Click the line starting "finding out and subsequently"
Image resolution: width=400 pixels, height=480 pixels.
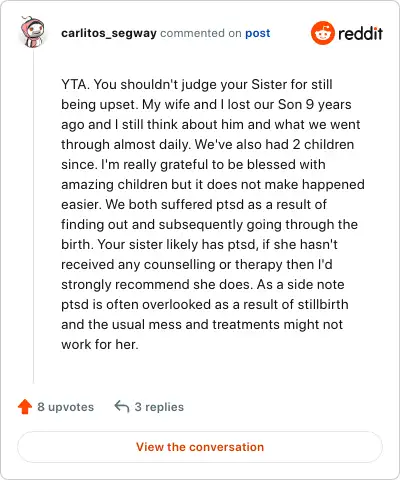[x=209, y=225]
